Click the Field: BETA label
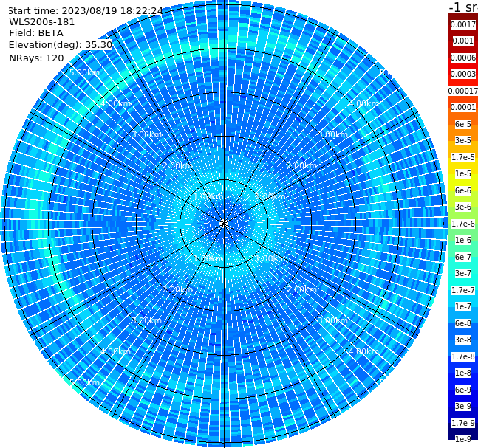 click(x=36, y=33)
